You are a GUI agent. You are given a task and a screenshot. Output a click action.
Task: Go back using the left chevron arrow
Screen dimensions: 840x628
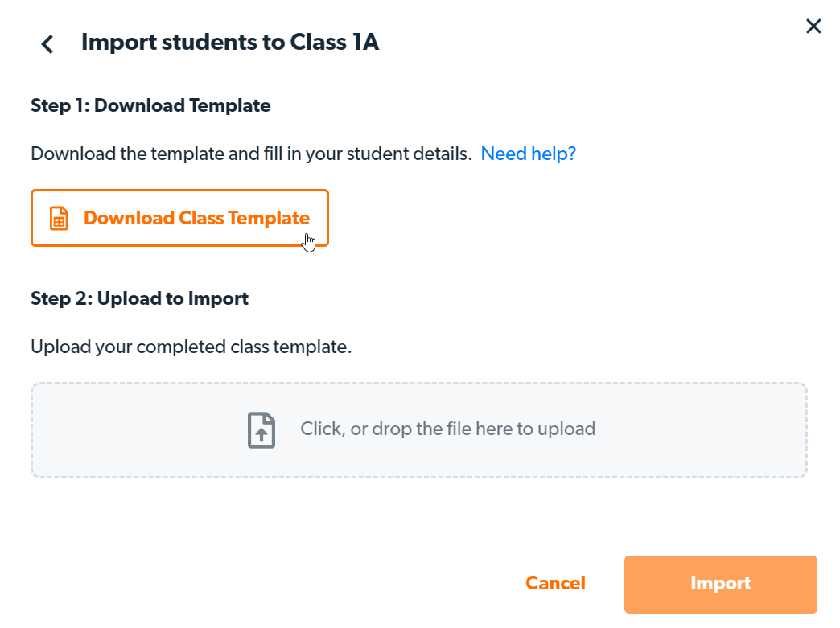47,43
